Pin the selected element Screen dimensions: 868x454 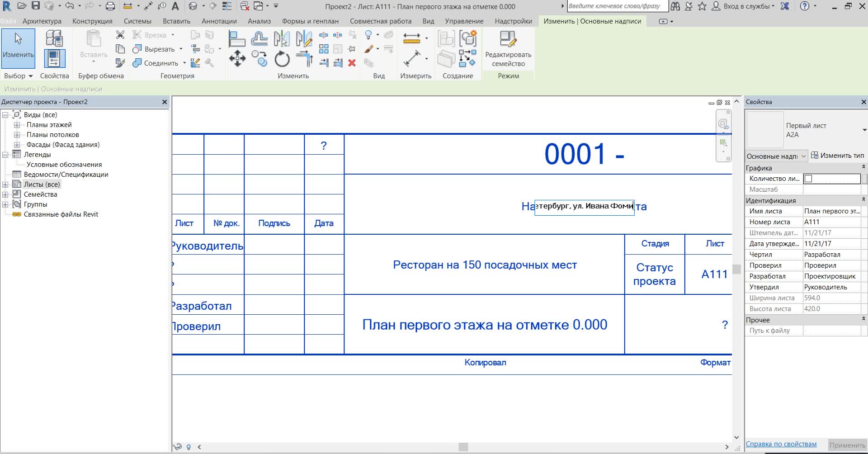(x=352, y=49)
